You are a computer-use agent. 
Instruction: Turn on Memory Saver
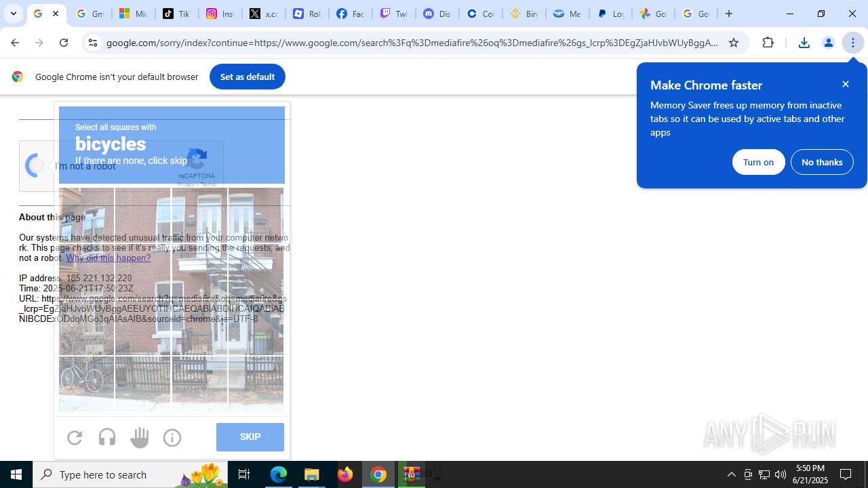pos(758,162)
